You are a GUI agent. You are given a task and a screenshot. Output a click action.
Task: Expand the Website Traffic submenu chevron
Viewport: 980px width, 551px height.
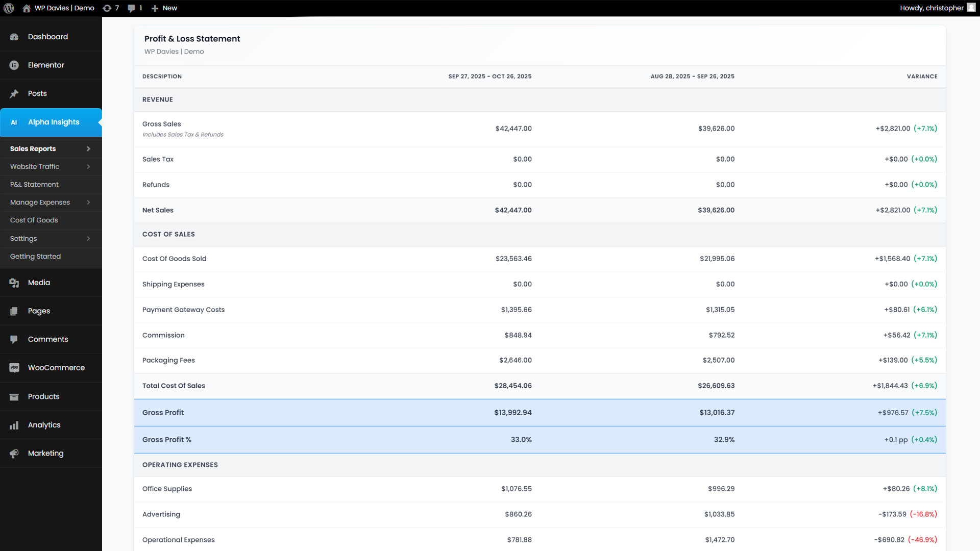88,167
